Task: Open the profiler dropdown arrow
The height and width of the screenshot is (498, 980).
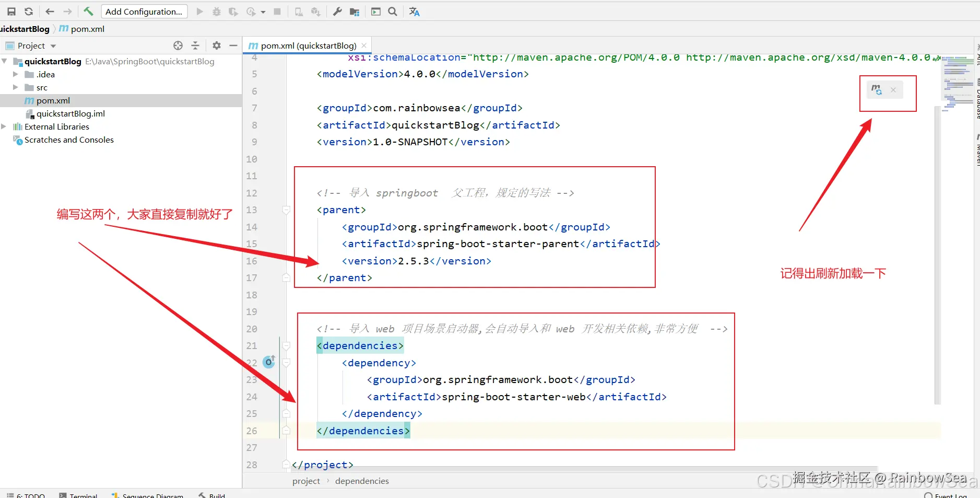Action: click(263, 12)
